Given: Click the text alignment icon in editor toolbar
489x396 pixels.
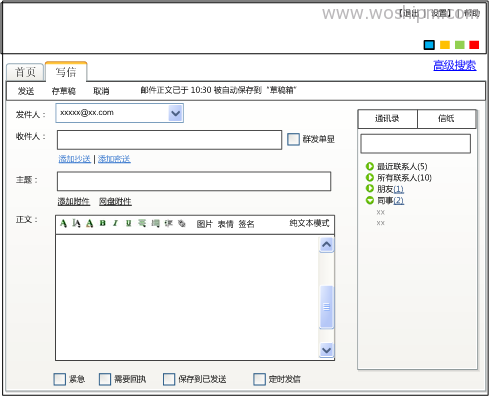Looking at the screenshot, I should click(142, 223).
